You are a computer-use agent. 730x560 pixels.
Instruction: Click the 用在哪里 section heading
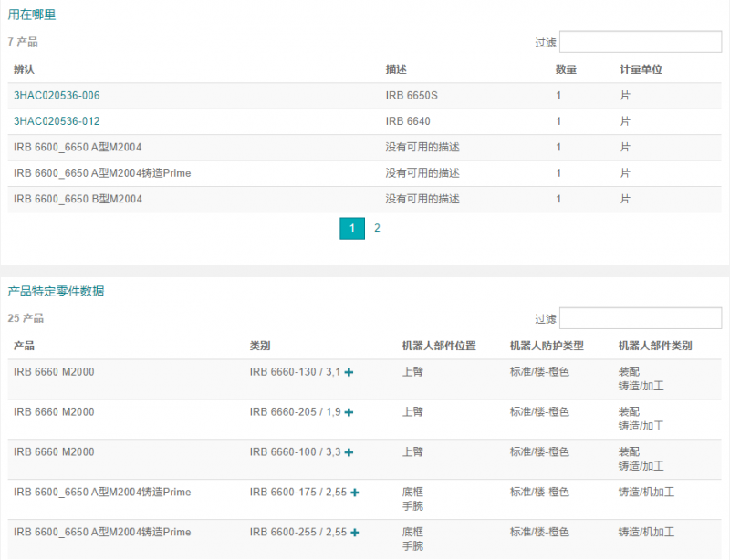point(32,15)
